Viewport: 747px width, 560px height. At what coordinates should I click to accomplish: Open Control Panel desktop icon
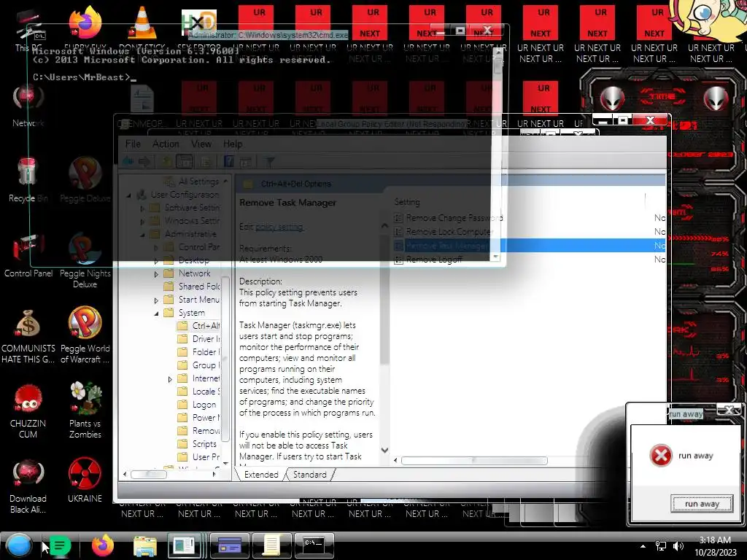coord(28,256)
